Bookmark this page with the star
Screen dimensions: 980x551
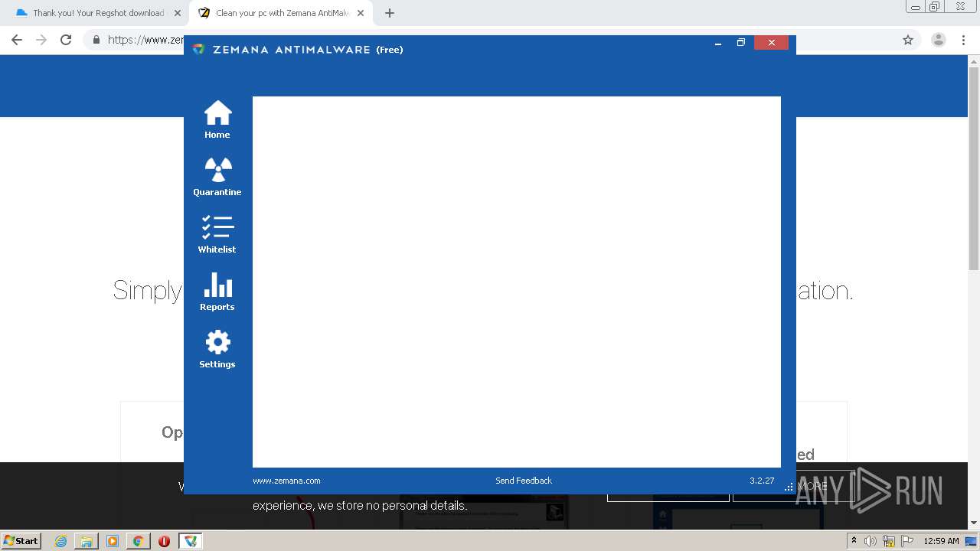pyautogui.click(x=908, y=40)
